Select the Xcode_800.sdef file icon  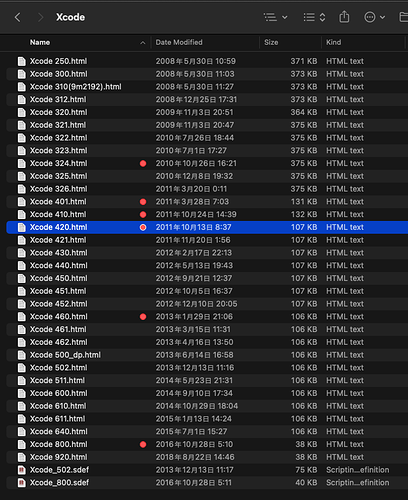pyautogui.click(x=22, y=483)
